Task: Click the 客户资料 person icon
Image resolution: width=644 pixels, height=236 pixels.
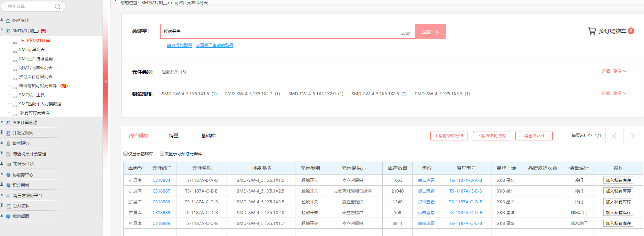Action: coord(8,21)
